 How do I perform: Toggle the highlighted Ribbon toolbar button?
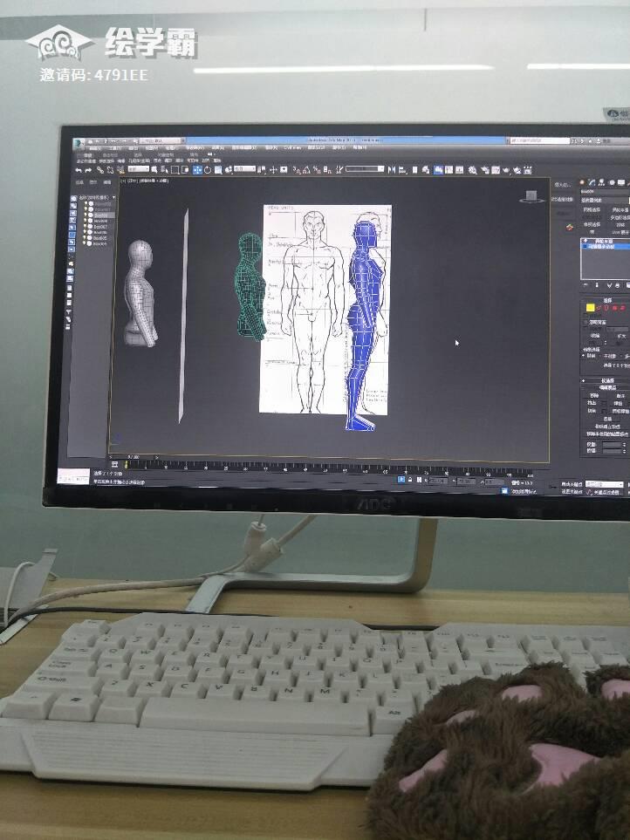click(x=438, y=170)
